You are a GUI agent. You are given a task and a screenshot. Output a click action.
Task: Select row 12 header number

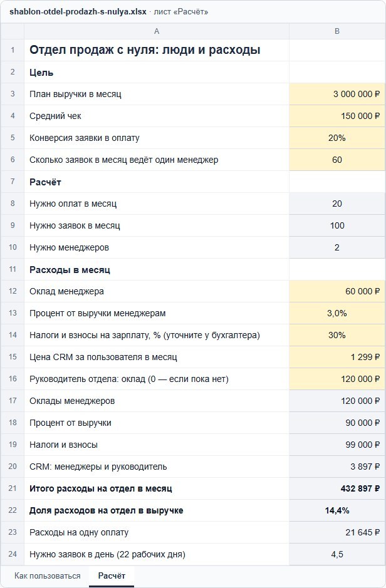point(13,291)
